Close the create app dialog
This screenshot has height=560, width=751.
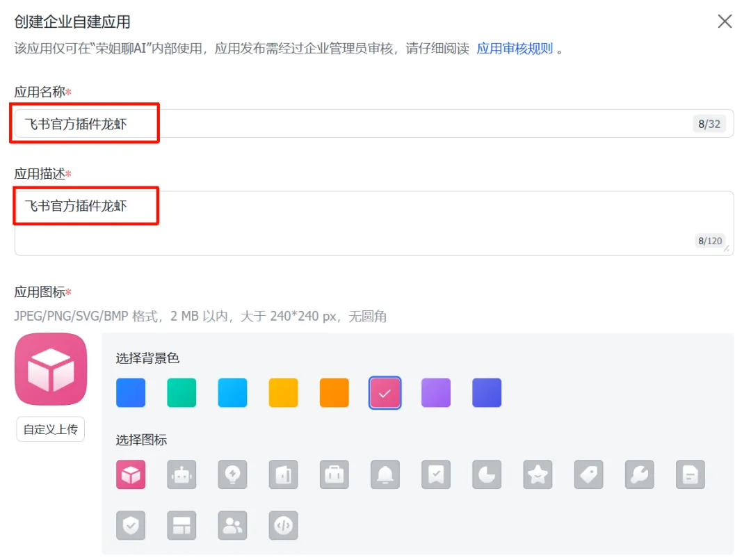pos(725,21)
